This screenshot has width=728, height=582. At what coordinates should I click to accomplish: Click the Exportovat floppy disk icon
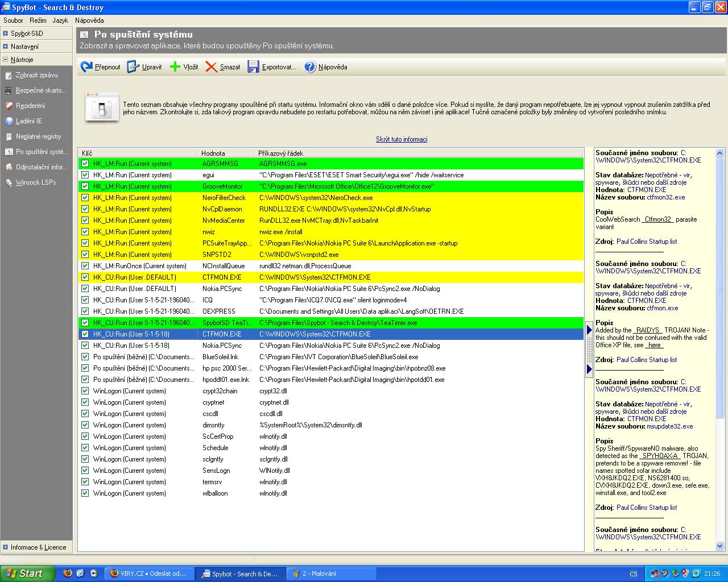253,67
